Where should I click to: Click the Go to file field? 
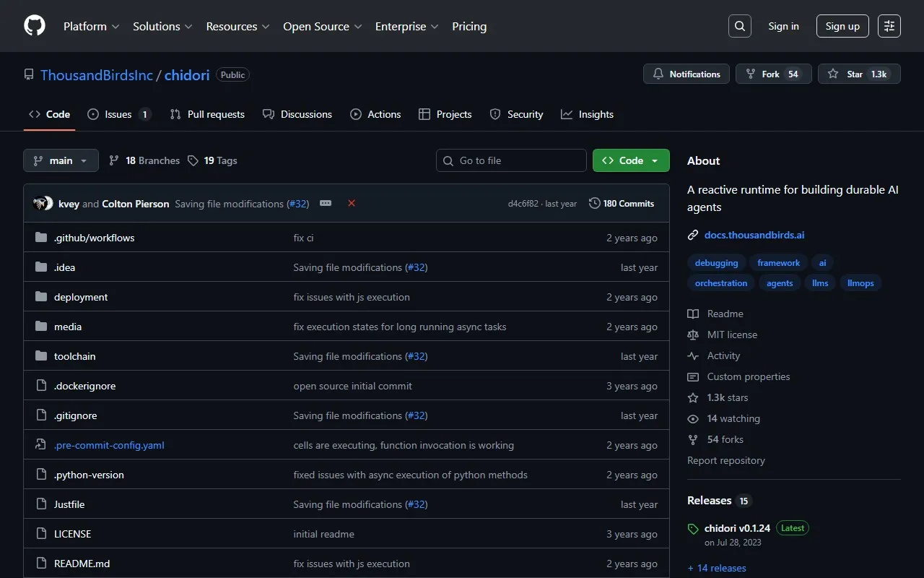pyautogui.click(x=511, y=160)
